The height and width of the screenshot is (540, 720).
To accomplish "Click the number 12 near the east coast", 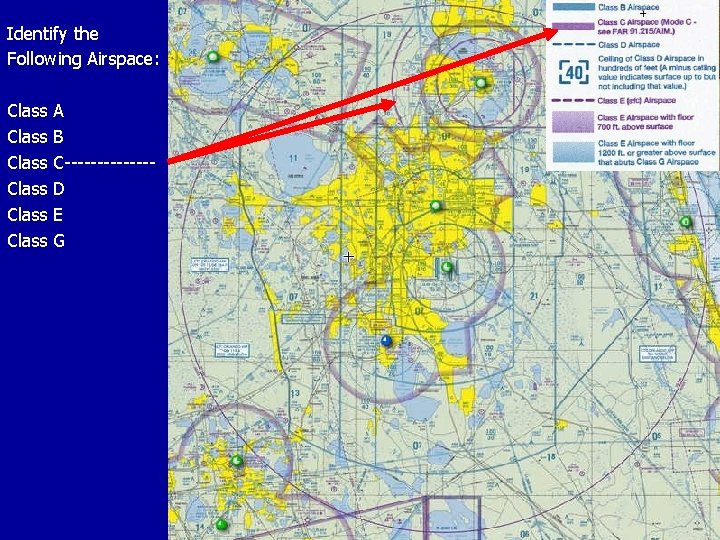I will pos(658,287).
